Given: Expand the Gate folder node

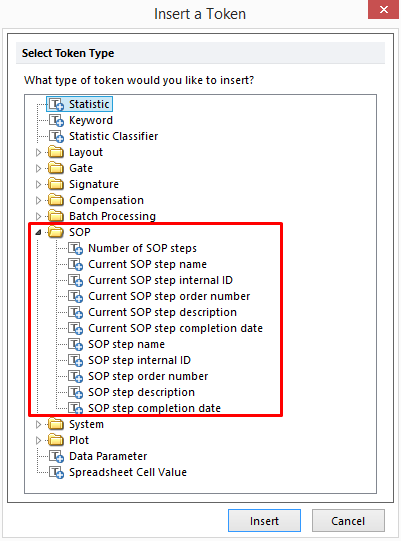Looking at the screenshot, I should pyautogui.click(x=38, y=168).
